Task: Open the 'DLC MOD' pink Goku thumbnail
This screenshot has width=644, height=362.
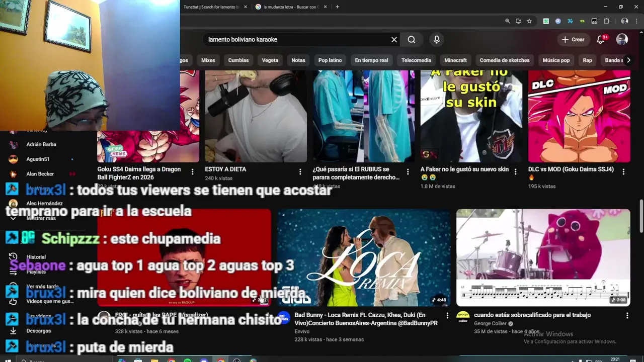Action: click(579, 117)
